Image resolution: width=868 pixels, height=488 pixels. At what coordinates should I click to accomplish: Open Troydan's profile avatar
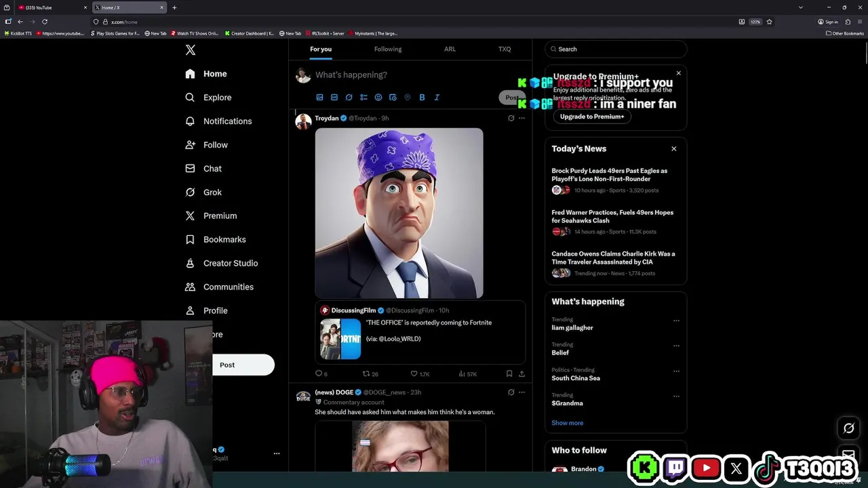pyautogui.click(x=303, y=121)
